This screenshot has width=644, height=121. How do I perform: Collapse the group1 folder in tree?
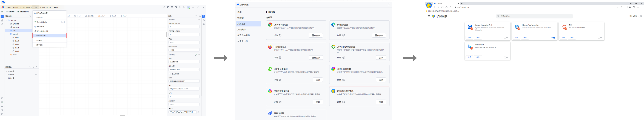[9, 34]
